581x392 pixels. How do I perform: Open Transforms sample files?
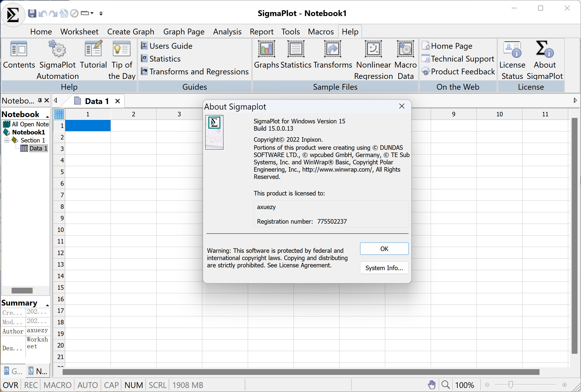click(332, 55)
